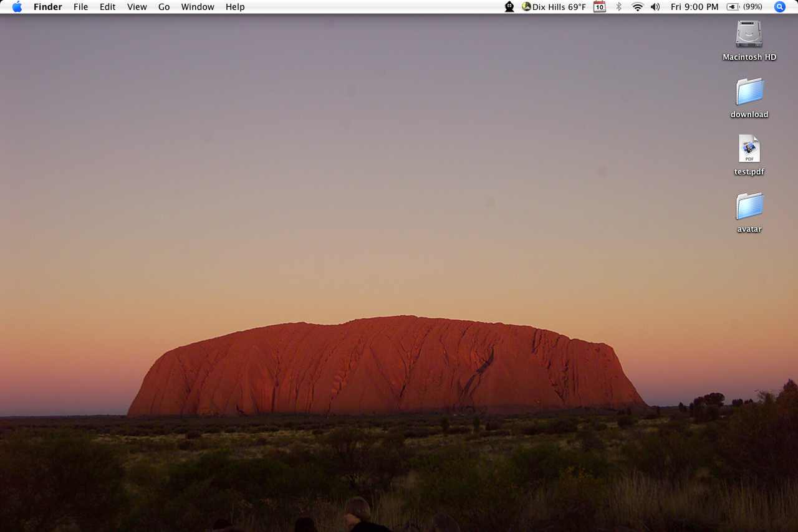
Task: Open the Finder application menu
Action: click(47, 7)
